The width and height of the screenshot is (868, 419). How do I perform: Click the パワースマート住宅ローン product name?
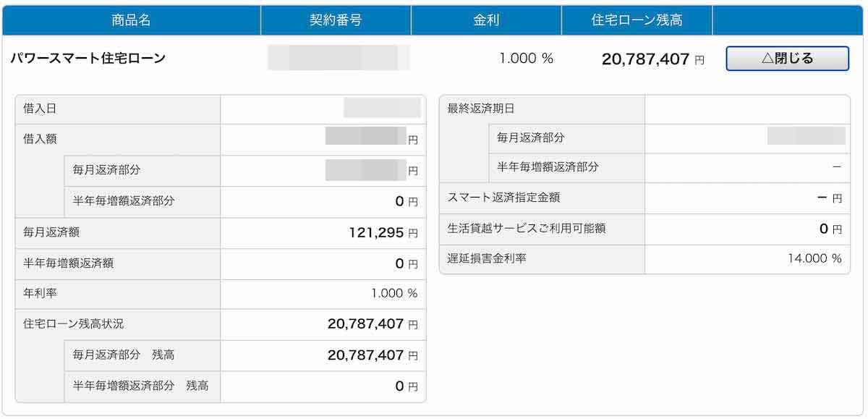point(88,59)
